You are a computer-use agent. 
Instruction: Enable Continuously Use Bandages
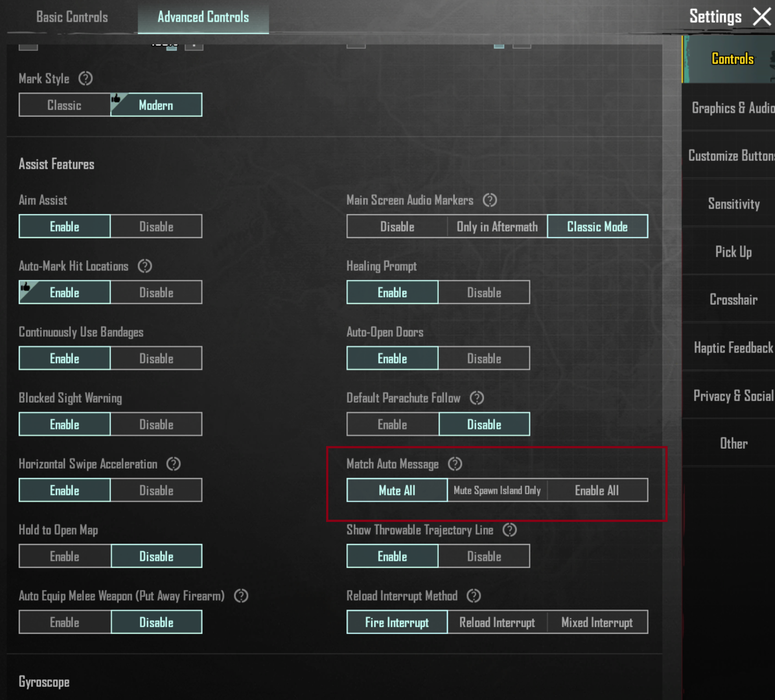[x=64, y=358]
